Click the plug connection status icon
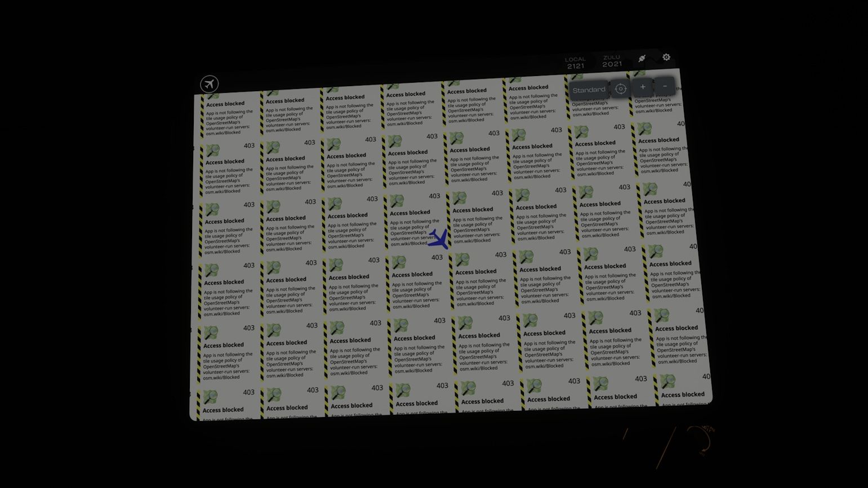This screenshot has height=488, width=868. click(642, 59)
